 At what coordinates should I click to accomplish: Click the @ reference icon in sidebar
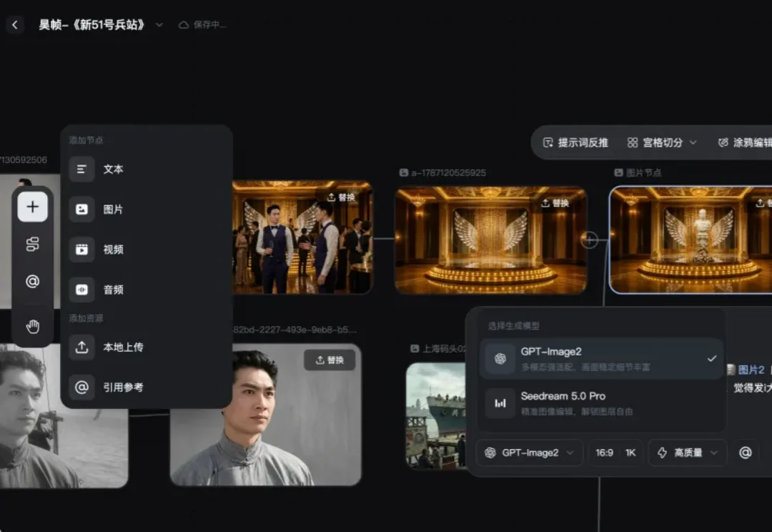pos(32,281)
